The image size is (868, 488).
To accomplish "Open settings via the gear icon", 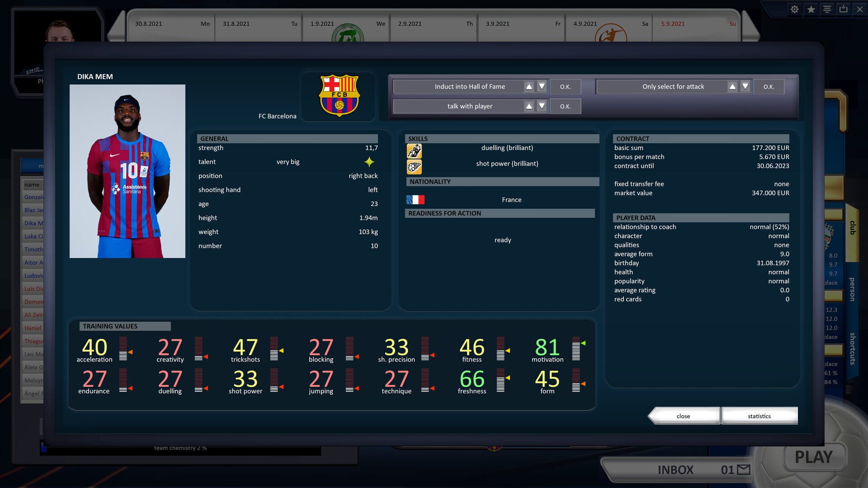I will tap(794, 9).
